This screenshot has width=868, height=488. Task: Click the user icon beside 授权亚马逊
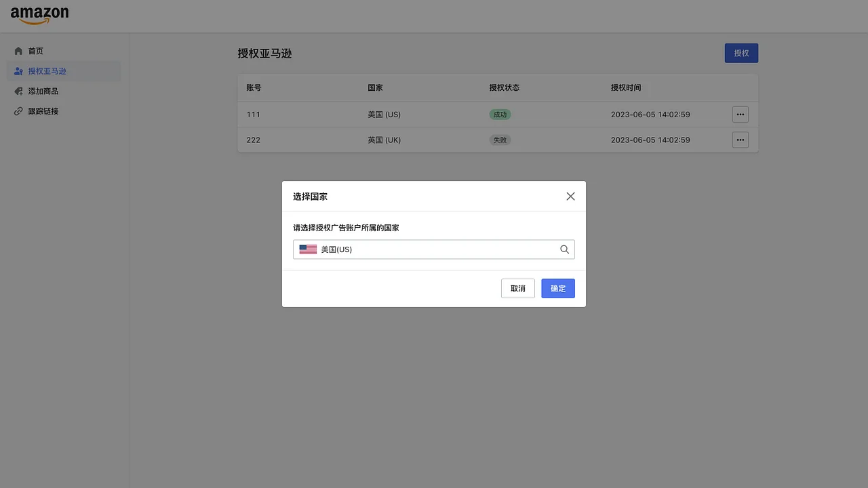[x=18, y=71]
